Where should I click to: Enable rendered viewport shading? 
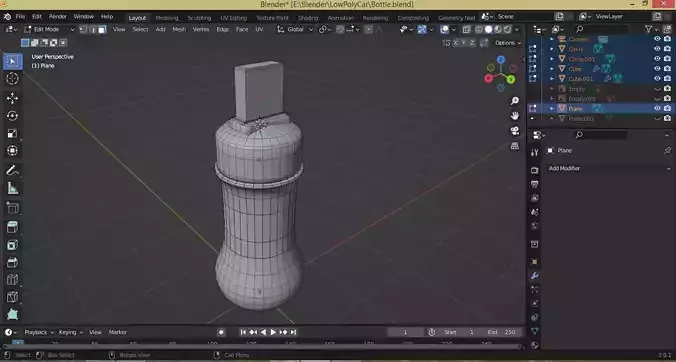click(507, 29)
